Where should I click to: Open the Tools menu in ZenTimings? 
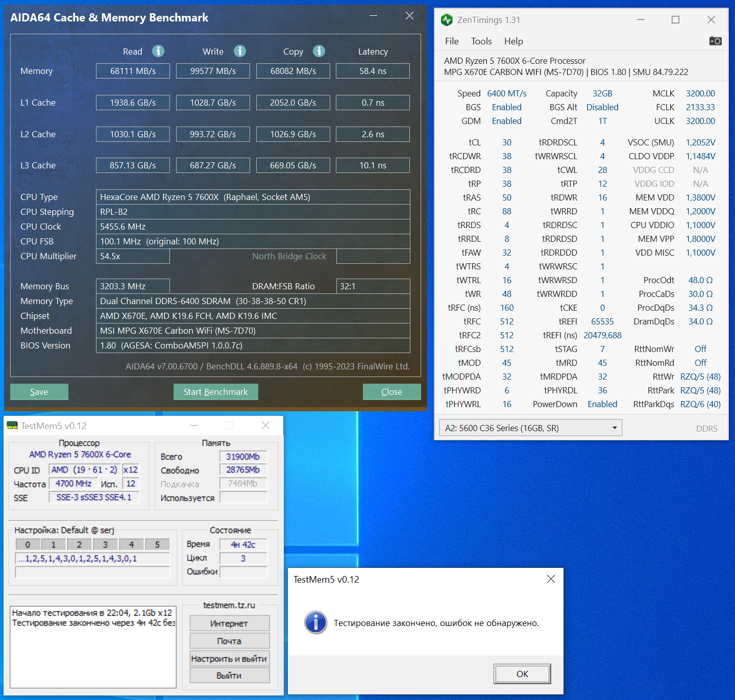point(481,41)
